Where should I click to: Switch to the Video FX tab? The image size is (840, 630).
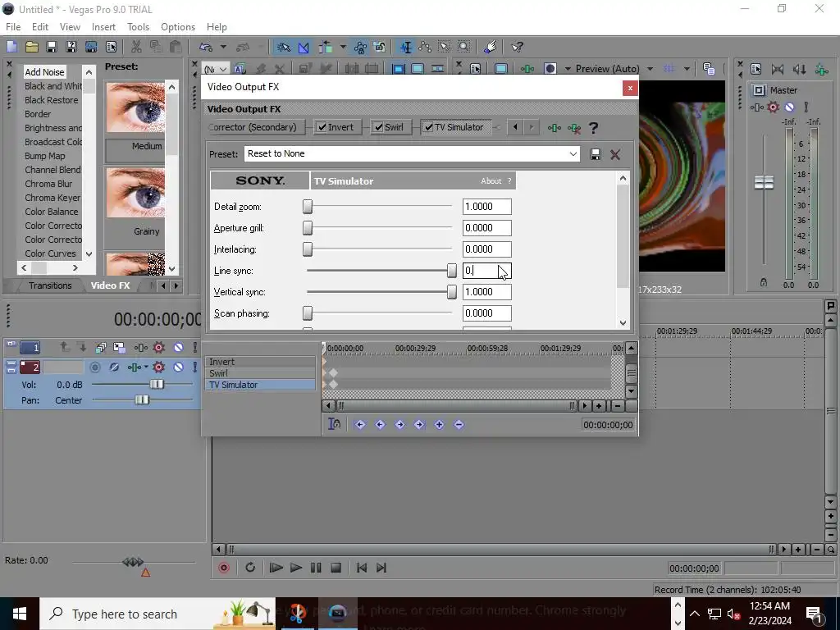point(111,285)
